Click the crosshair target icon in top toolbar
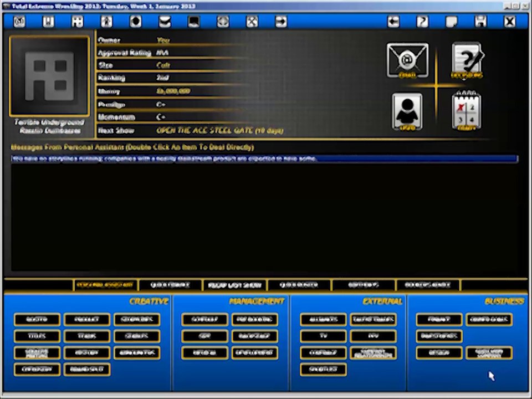 [223, 22]
